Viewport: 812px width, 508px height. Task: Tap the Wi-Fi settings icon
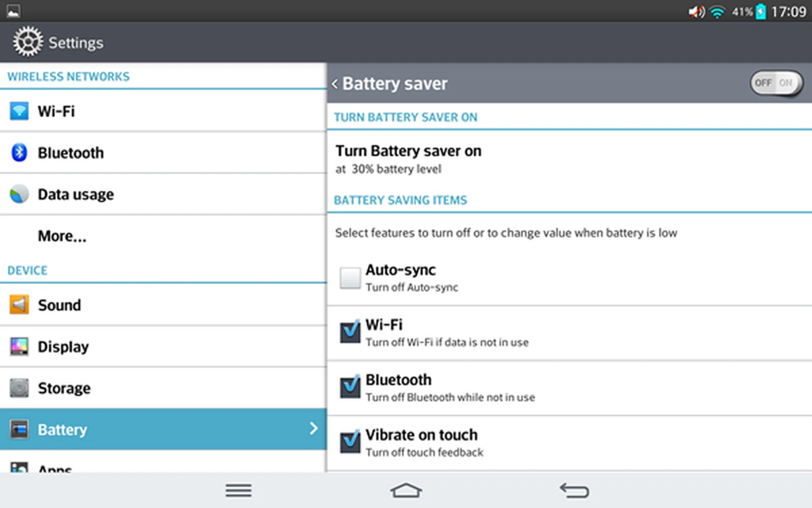click(x=19, y=111)
